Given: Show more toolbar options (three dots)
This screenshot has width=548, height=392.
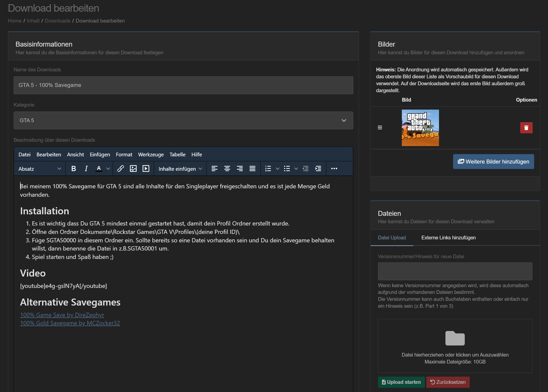Looking at the screenshot, I should [x=334, y=169].
